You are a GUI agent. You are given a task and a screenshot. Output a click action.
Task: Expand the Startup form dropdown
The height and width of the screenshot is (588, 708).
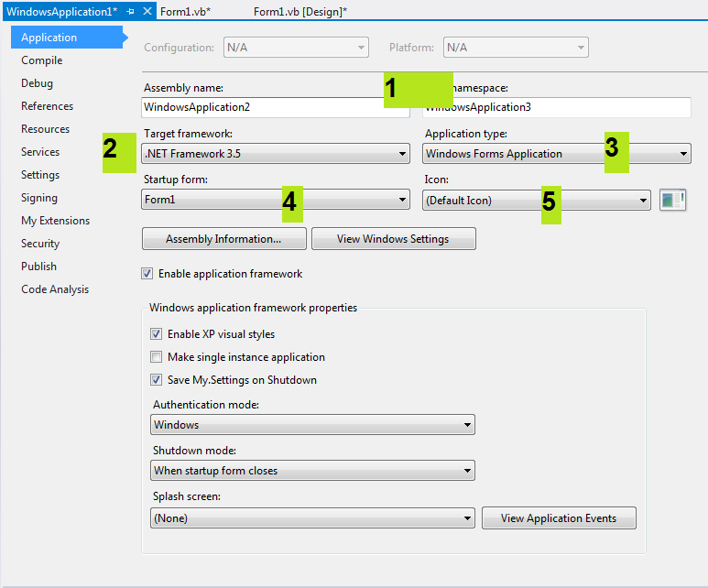click(x=276, y=200)
